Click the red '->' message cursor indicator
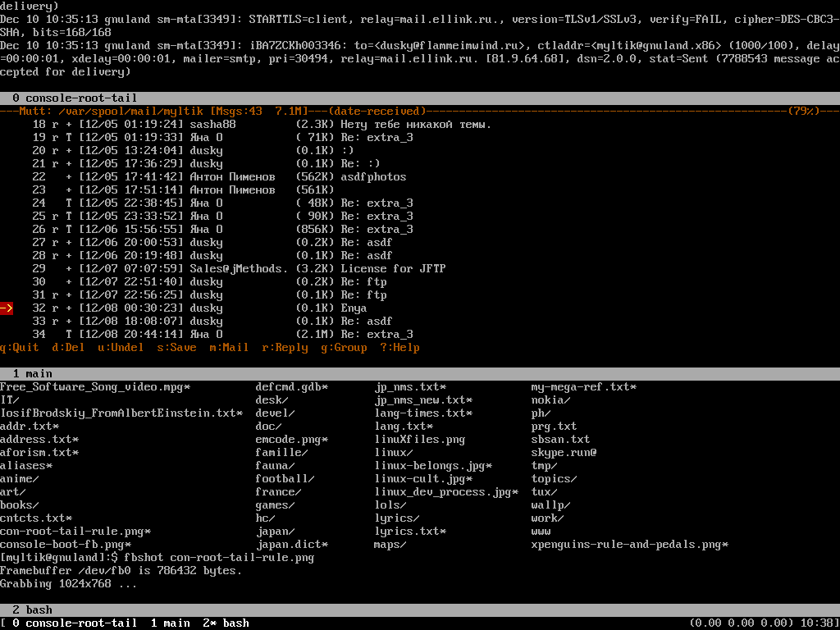This screenshot has width=840, height=630. point(7,308)
